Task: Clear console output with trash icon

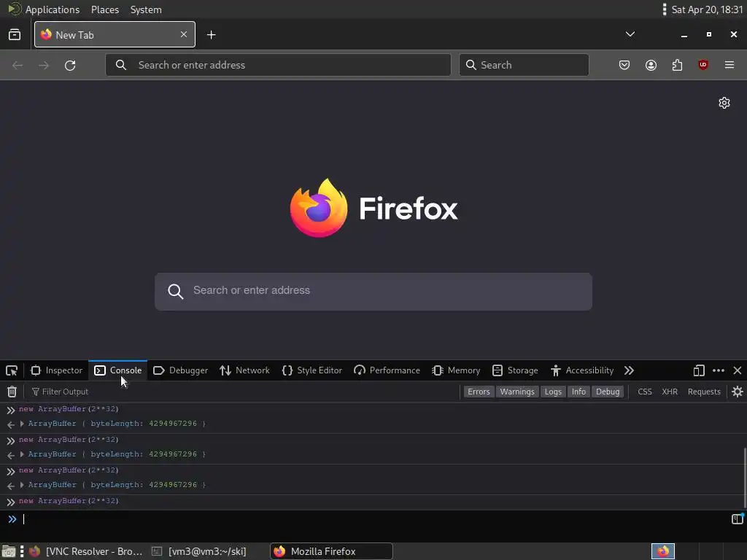Action: tap(12, 392)
